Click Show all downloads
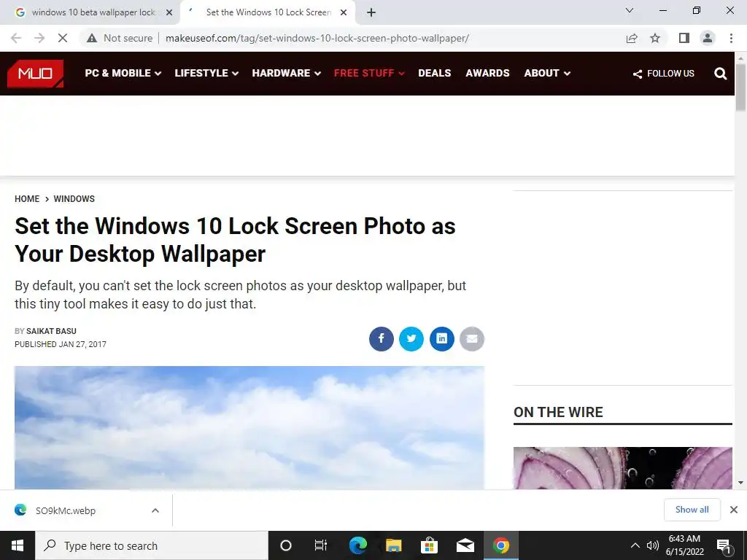The width and height of the screenshot is (747, 560). pos(692,510)
